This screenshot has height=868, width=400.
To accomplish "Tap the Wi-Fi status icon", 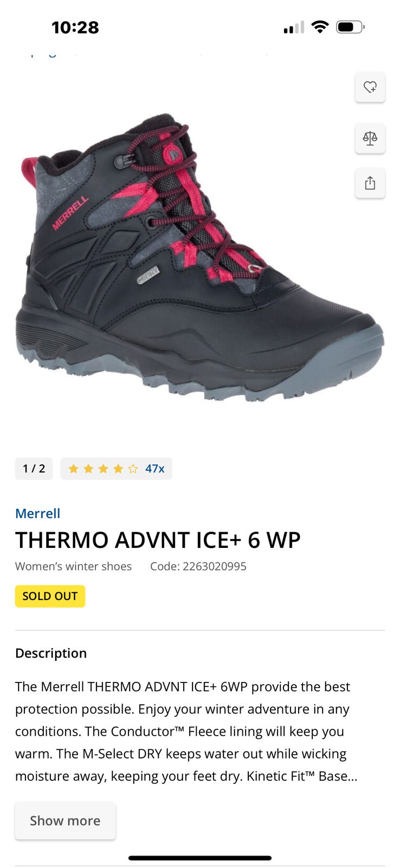I will coord(320,27).
